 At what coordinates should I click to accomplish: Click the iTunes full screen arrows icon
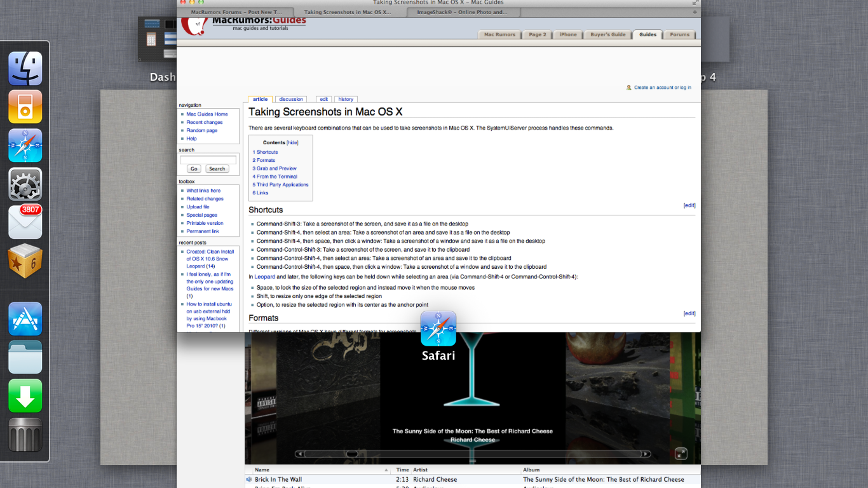(x=681, y=454)
